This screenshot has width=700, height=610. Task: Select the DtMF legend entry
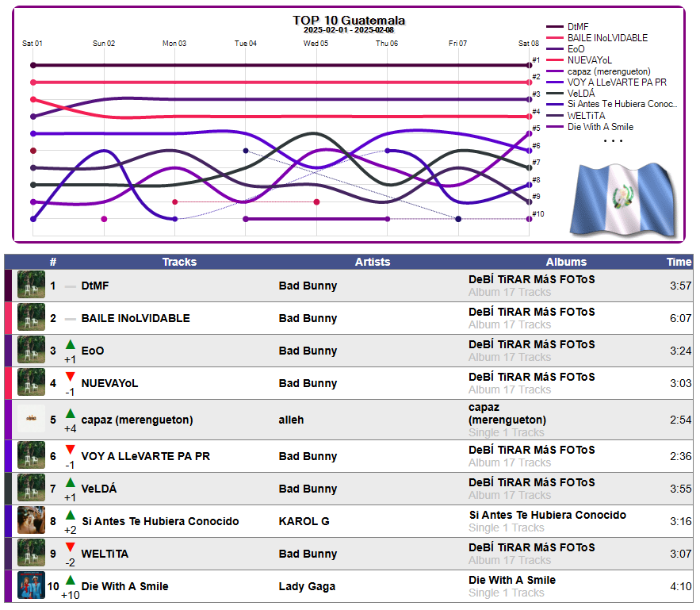click(568, 27)
